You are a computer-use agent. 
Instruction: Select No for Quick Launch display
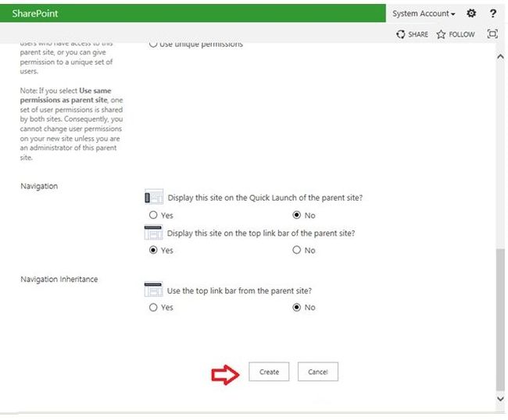click(296, 215)
